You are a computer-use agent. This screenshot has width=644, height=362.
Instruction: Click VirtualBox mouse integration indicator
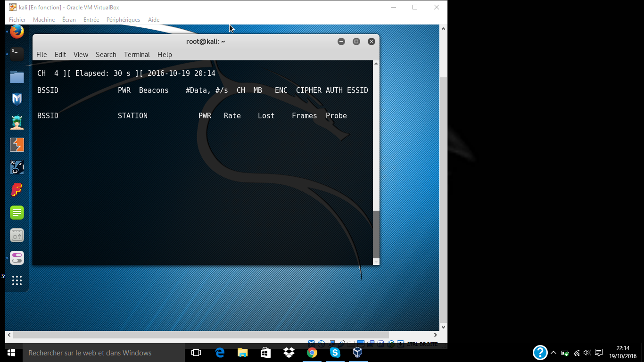pos(390,344)
